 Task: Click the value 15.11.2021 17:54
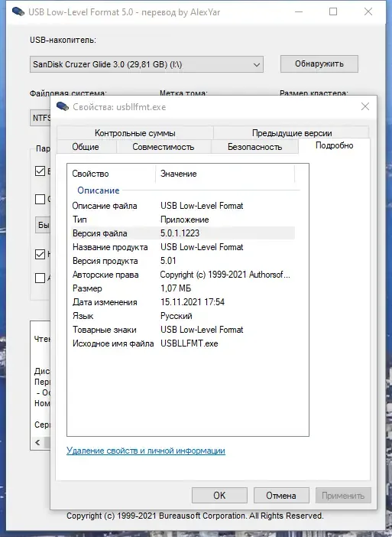coord(193,302)
